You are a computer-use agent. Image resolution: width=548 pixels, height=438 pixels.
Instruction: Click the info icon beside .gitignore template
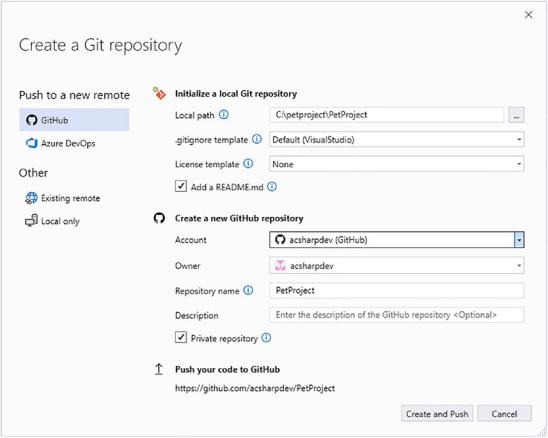click(x=257, y=139)
